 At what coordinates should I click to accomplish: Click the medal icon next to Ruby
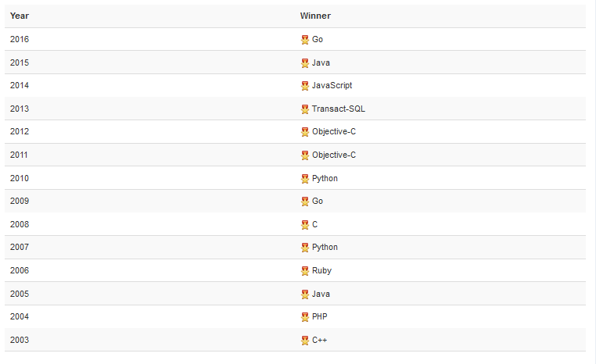click(x=305, y=270)
